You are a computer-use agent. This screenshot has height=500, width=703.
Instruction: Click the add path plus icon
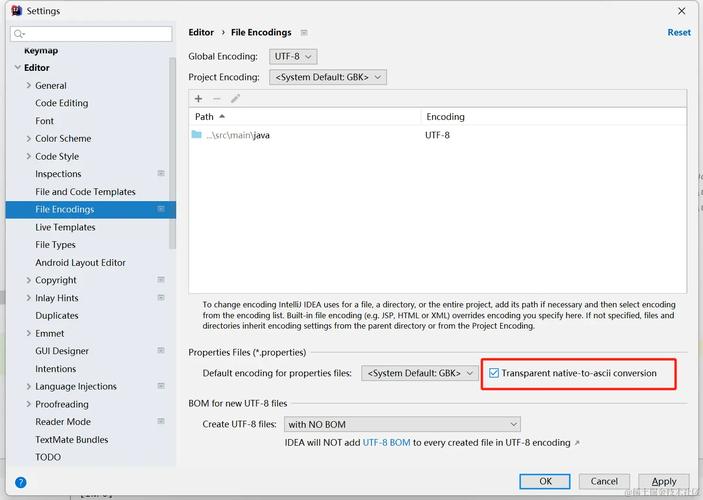coord(198,98)
